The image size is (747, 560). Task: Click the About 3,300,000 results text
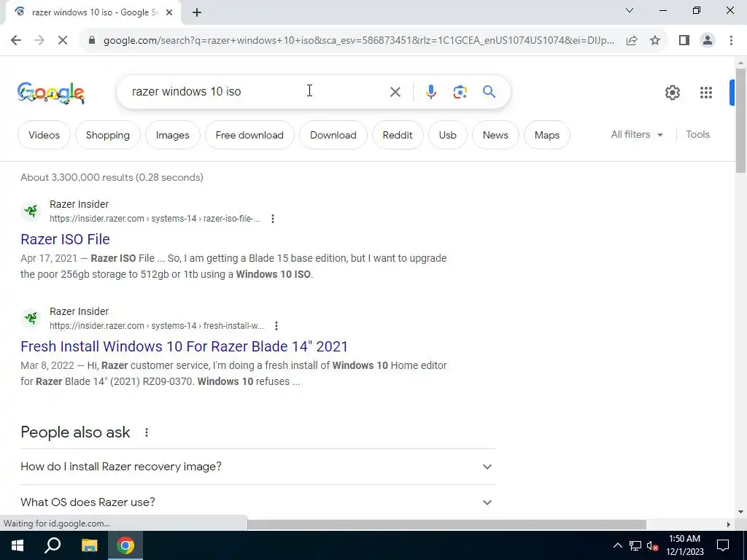(112, 178)
